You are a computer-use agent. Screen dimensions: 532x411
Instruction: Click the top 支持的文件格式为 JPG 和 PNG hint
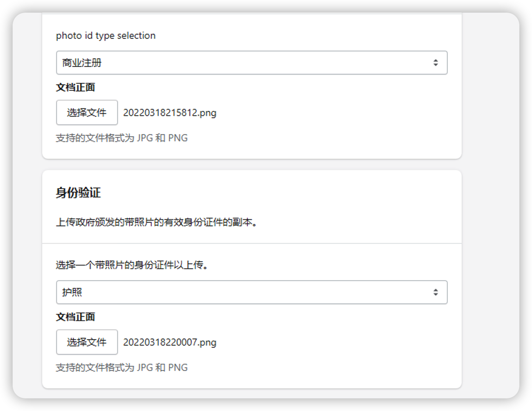(x=122, y=138)
